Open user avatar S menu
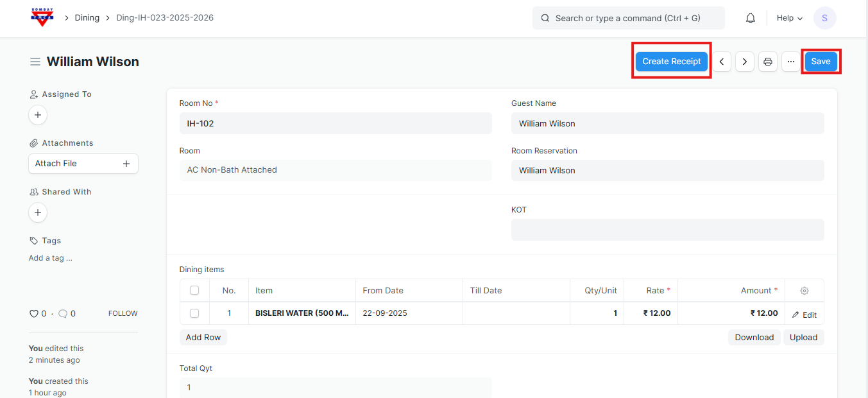This screenshot has width=868, height=398. tap(824, 18)
